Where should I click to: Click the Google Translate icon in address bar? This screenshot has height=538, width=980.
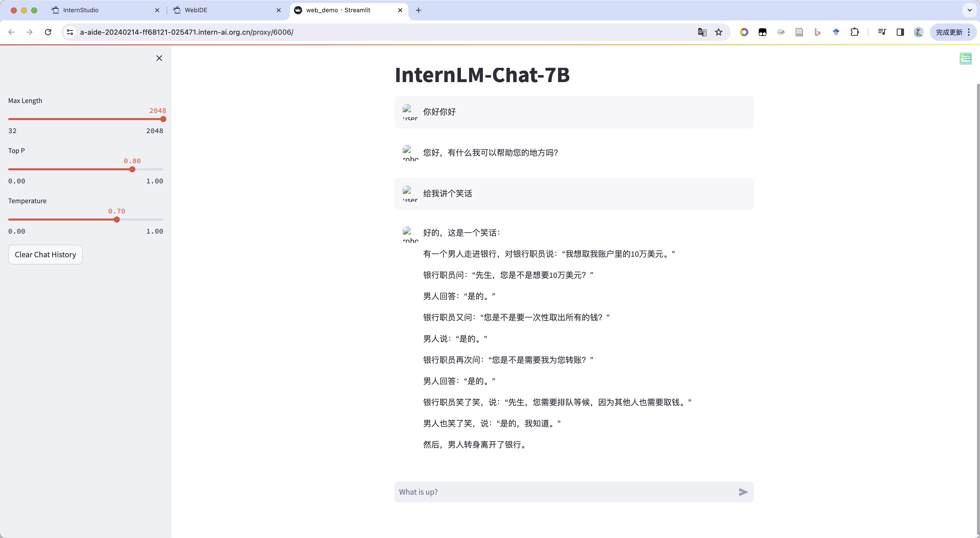[702, 32]
